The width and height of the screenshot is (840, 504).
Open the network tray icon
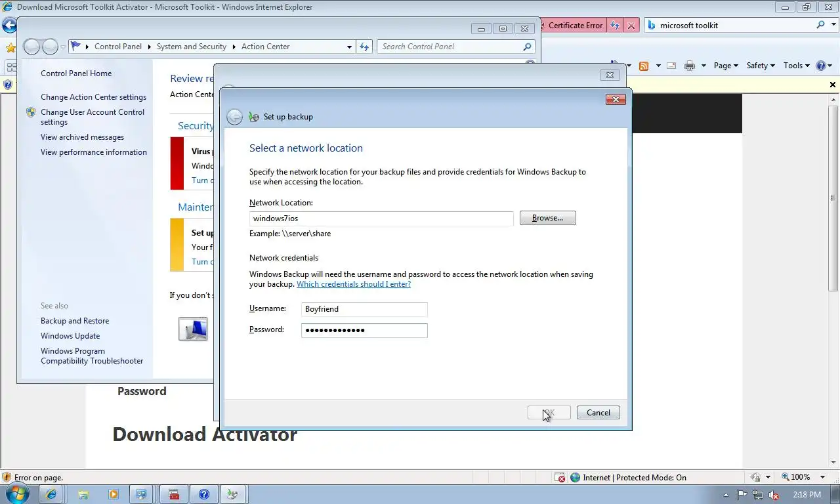[758, 495]
